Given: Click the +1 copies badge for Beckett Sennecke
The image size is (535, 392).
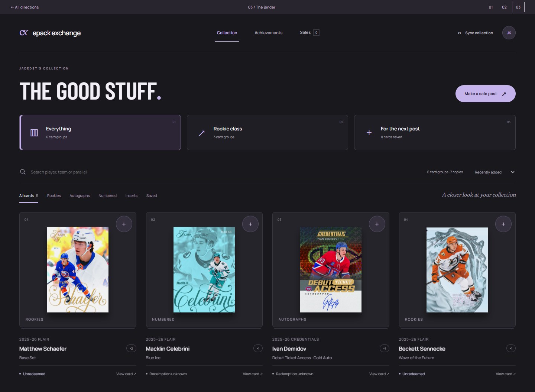Looking at the screenshot, I should (x=511, y=349).
